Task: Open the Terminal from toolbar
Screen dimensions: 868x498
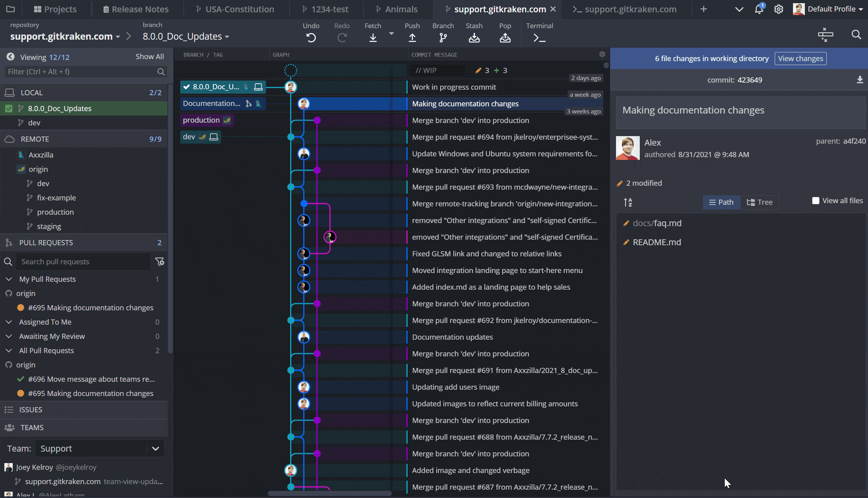Action: point(539,38)
